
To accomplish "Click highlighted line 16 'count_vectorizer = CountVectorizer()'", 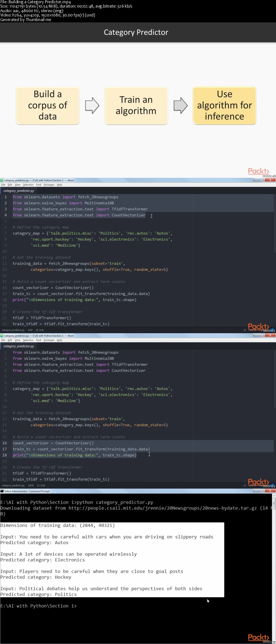I will click(53, 443).
